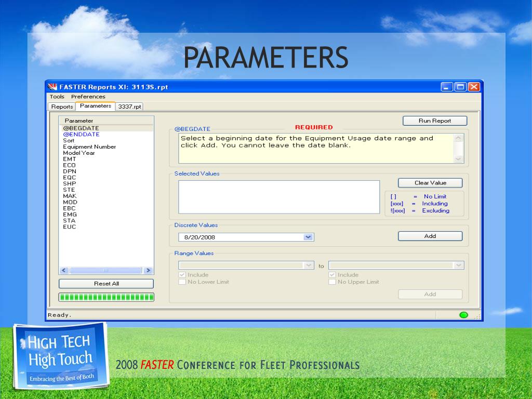Image resolution: width=532 pixels, height=399 pixels.
Task: Toggle the No Upper Limit checkbox
Action: point(332,282)
